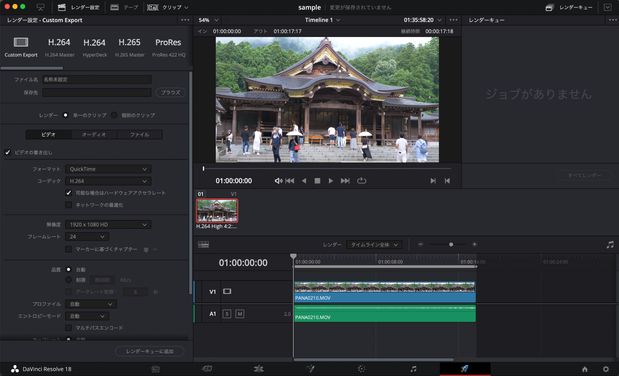This screenshot has width=619, height=376.
Task: Select the 制限 quality radio button
Action: tap(69, 280)
